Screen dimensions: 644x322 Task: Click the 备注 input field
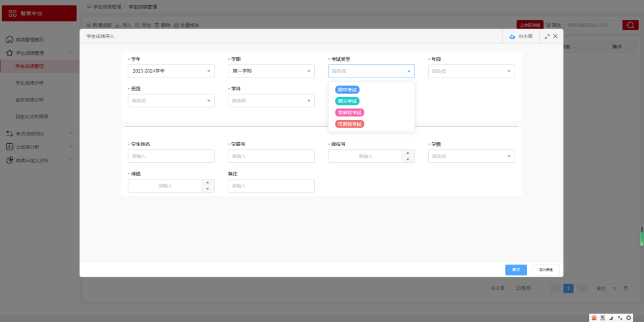(271, 185)
